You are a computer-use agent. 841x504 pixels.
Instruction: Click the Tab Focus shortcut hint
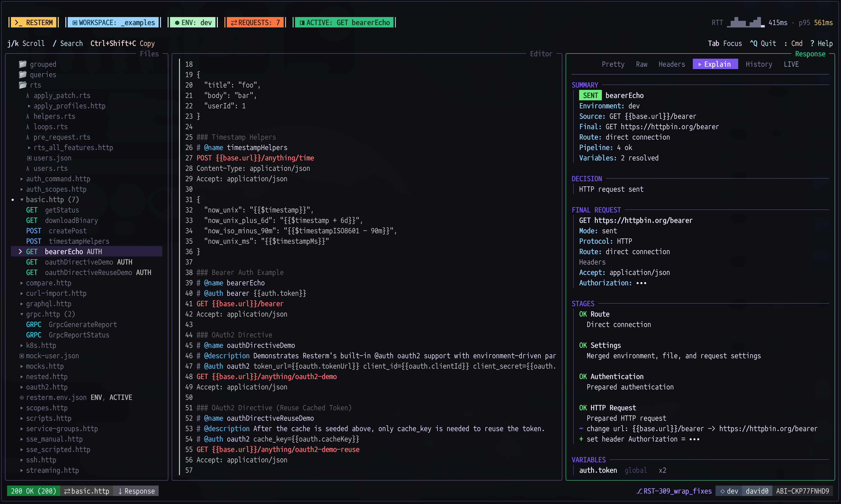(x=725, y=44)
